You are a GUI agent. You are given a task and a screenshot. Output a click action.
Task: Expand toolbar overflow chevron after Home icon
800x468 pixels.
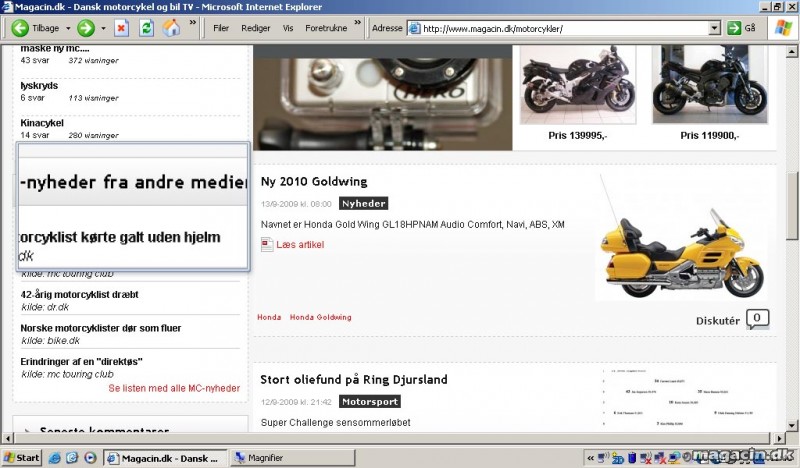tap(192, 22)
